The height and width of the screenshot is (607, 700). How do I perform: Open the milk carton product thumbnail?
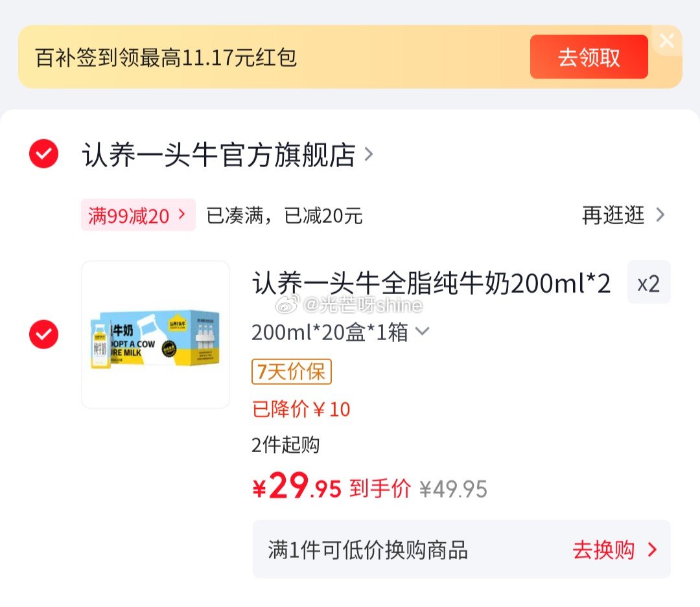click(155, 334)
